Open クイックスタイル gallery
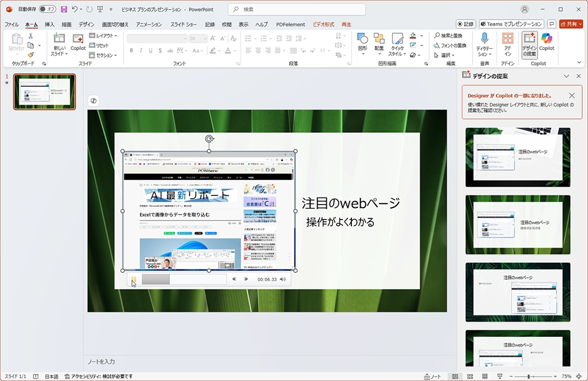 coord(397,44)
